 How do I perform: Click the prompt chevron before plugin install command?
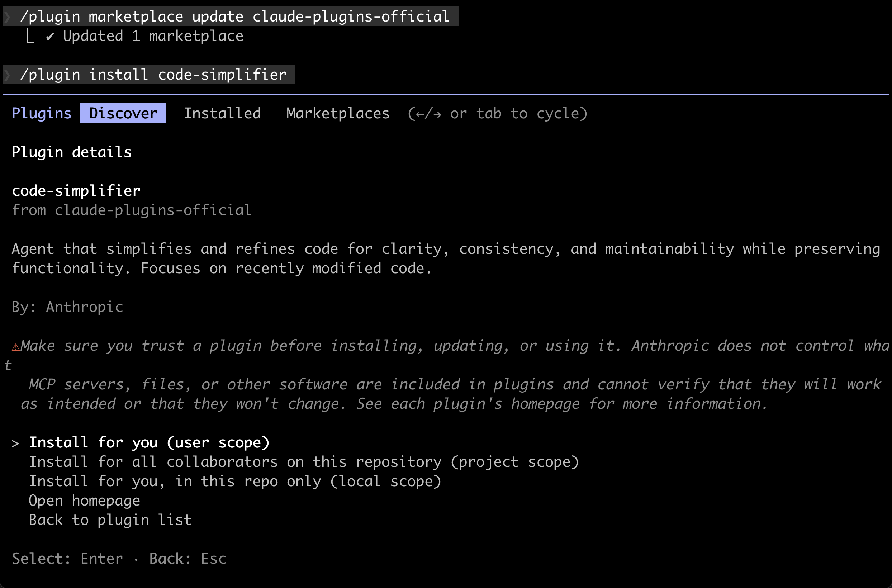(x=8, y=74)
